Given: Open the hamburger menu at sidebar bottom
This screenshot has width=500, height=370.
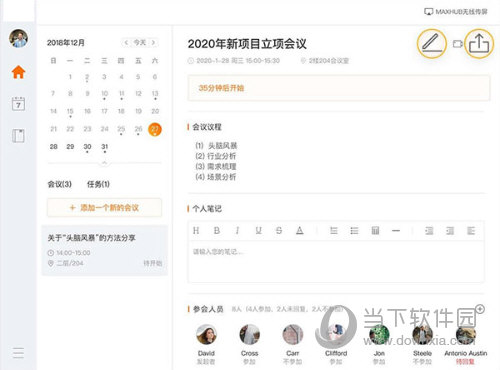Looking at the screenshot, I should 18,353.
